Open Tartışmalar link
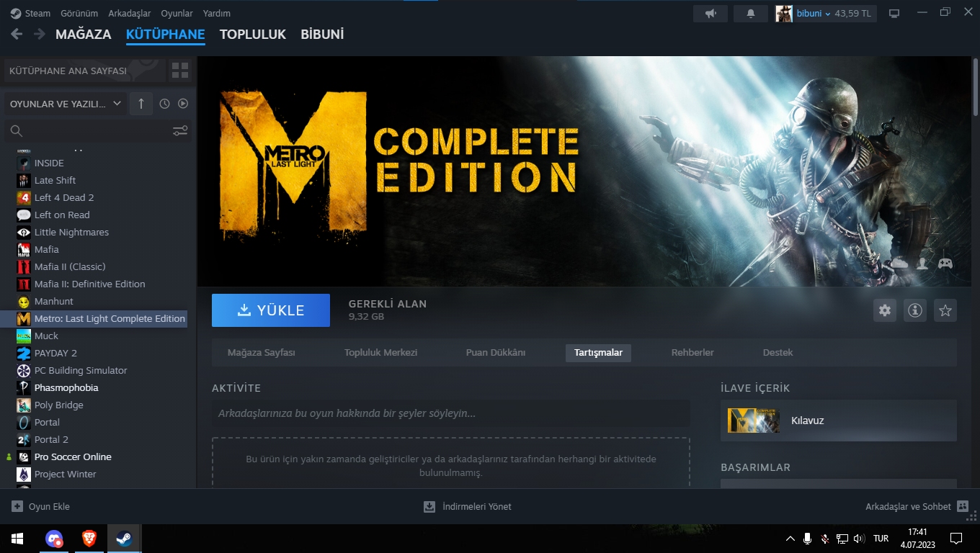 tap(598, 353)
